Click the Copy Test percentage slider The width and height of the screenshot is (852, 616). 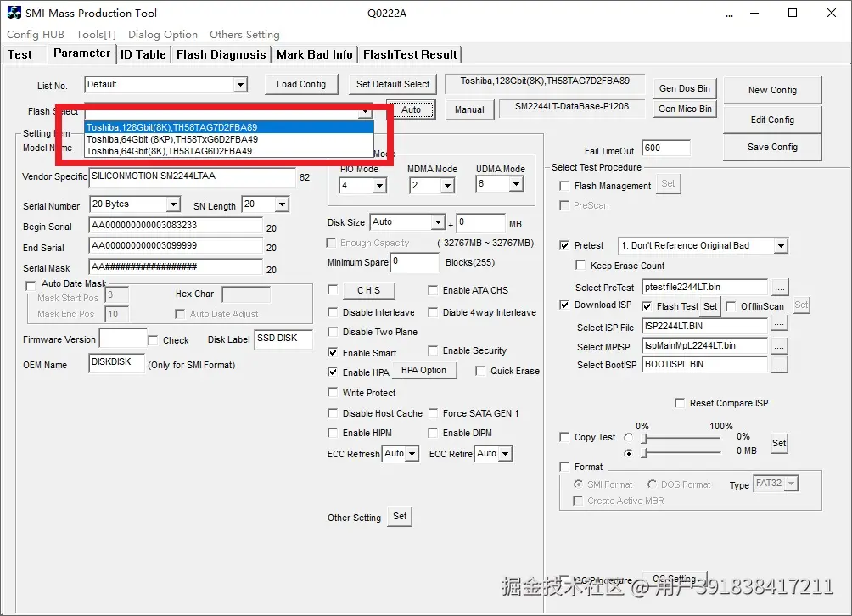click(681, 438)
